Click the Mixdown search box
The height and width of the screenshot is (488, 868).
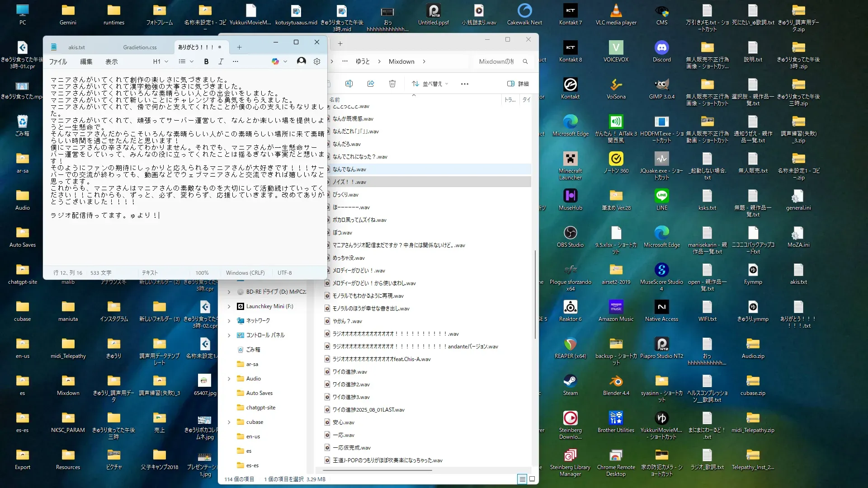tap(497, 61)
